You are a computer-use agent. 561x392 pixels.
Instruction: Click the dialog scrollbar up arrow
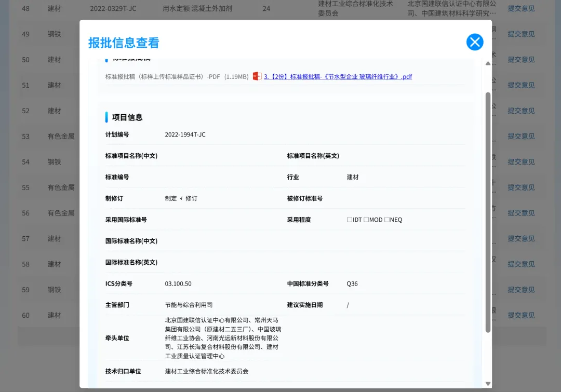[488, 63]
